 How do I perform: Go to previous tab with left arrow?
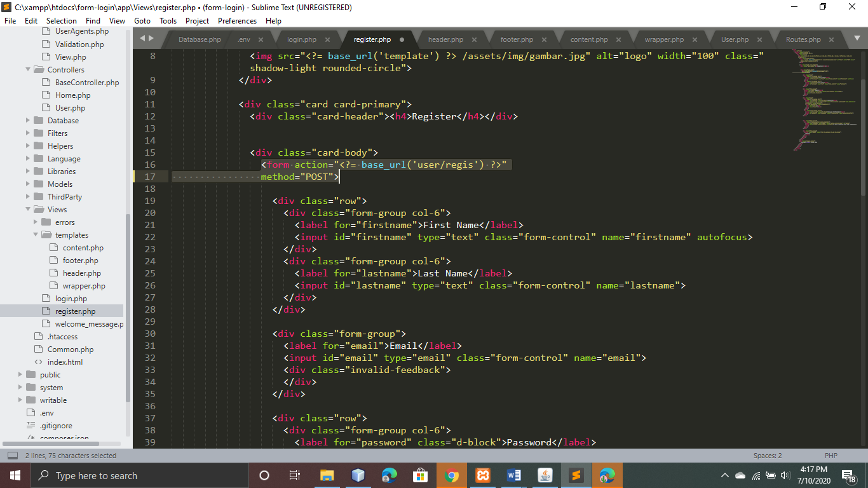[142, 38]
